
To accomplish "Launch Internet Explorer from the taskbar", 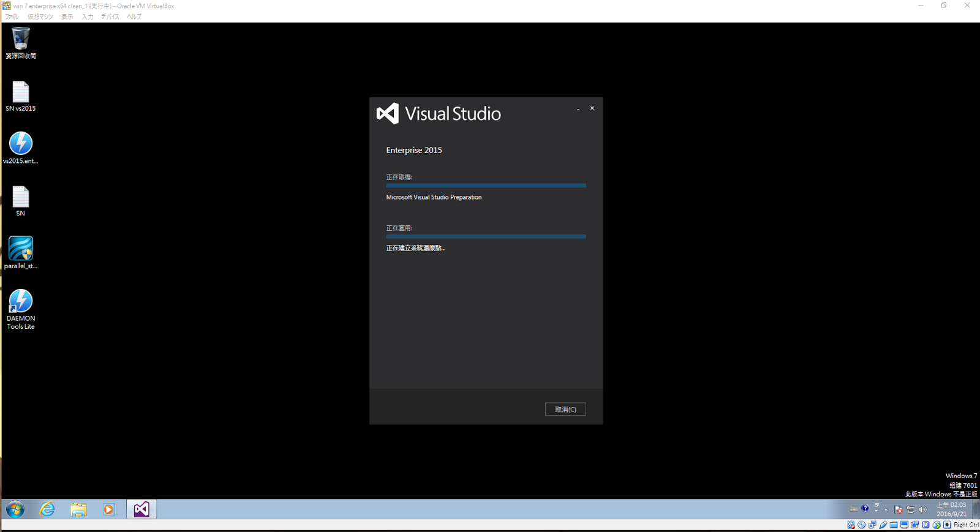I will coord(47,509).
